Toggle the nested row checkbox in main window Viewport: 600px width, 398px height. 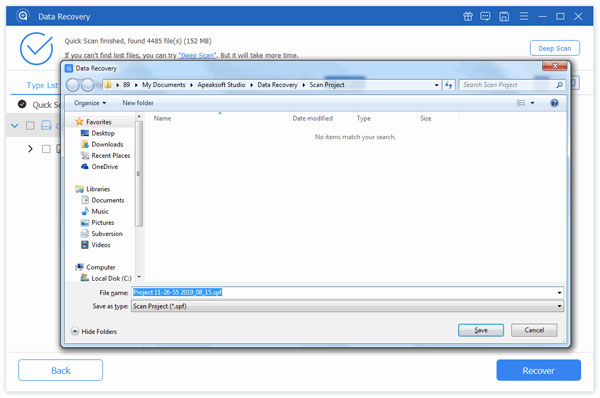tap(46, 149)
